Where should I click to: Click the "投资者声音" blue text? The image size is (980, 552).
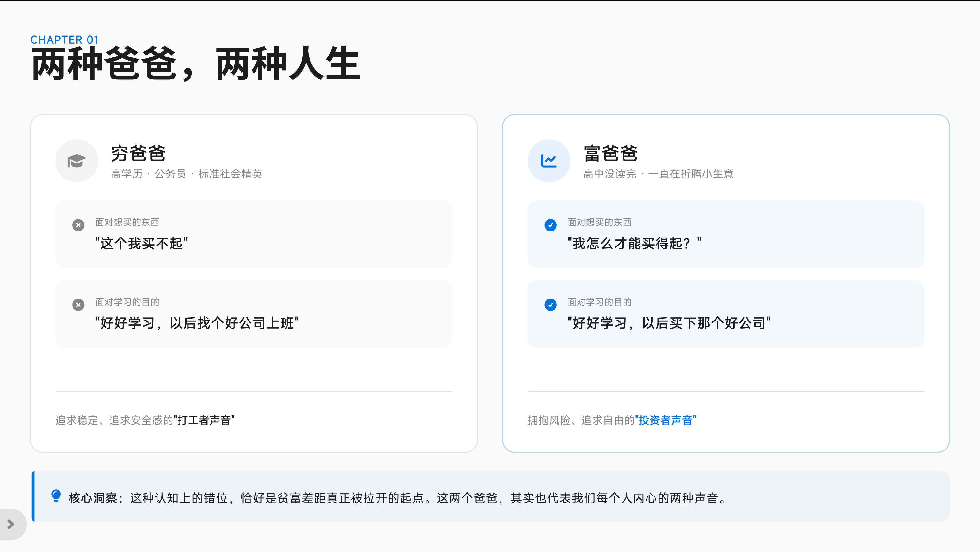tap(665, 420)
